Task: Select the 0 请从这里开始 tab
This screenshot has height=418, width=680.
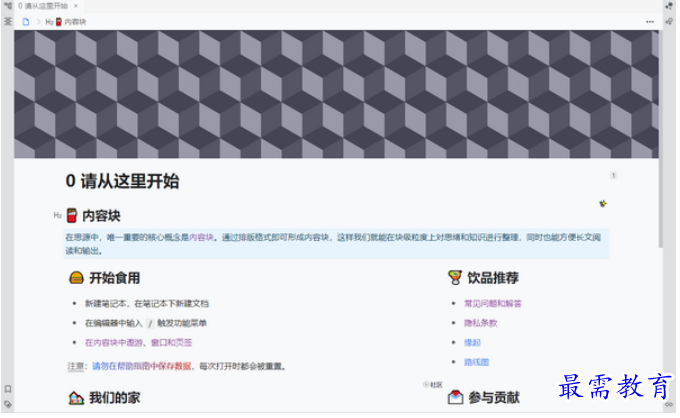Action: pos(43,6)
